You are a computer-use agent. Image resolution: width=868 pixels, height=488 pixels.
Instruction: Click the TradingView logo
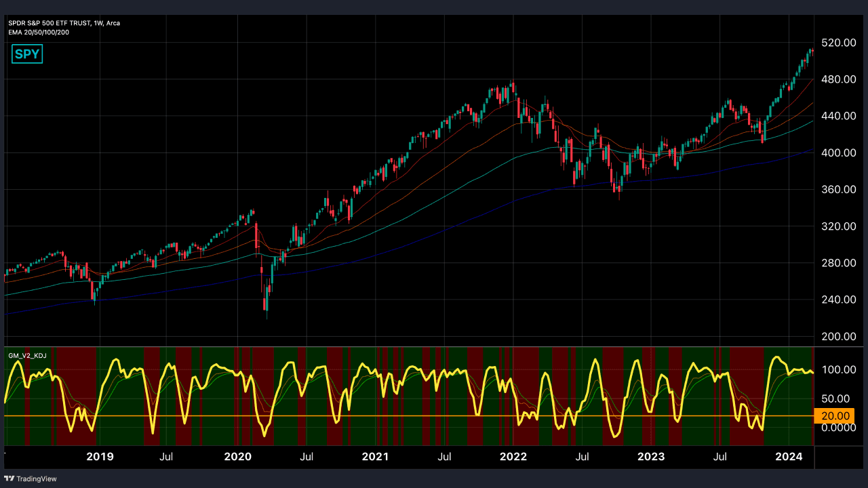(31, 479)
